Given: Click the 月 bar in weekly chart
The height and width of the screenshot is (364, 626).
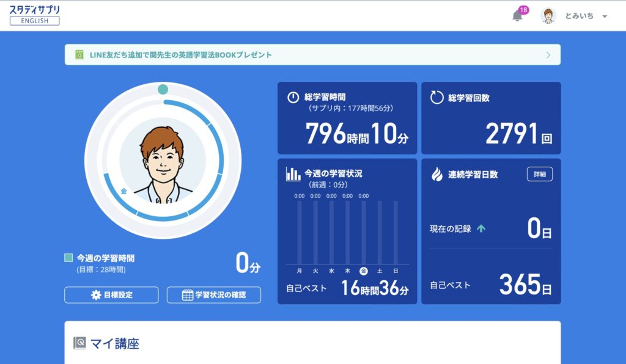Looking at the screenshot, I should tap(300, 233).
